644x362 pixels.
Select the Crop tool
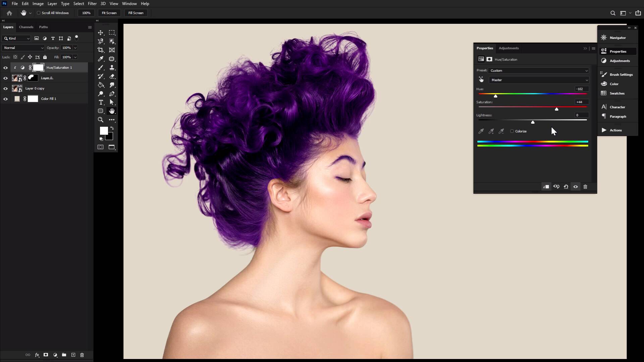(101, 50)
